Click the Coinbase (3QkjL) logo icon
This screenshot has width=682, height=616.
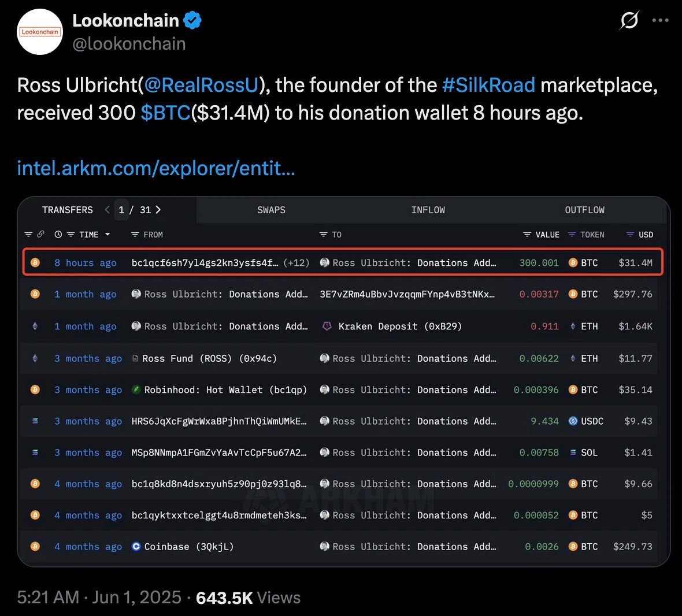pos(136,547)
